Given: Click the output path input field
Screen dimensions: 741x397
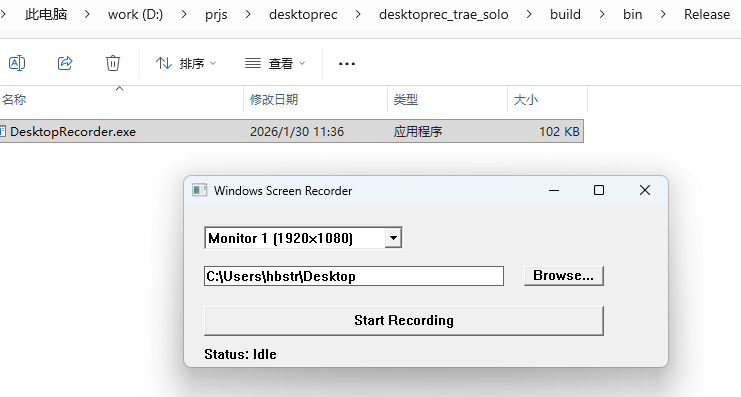Looking at the screenshot, I should (354, 276).
